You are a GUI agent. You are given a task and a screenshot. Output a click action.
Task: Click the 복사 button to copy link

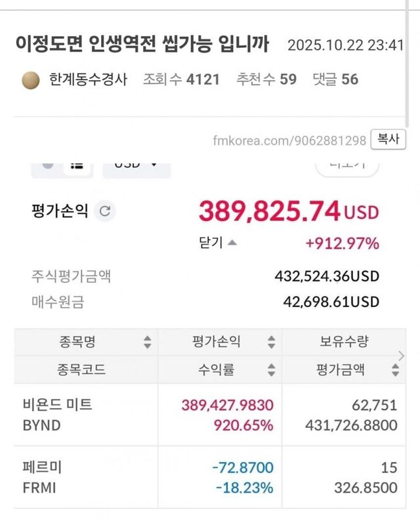point(388,140)
